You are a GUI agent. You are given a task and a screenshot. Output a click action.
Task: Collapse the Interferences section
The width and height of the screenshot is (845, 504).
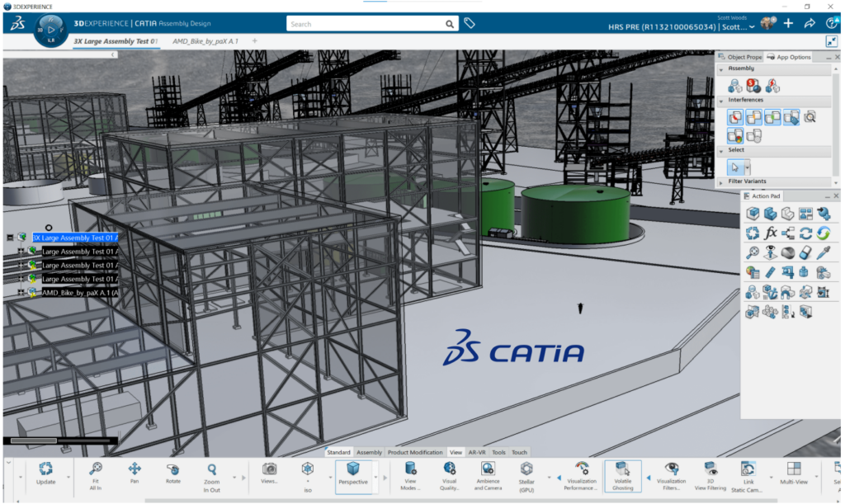pos(721,101)
